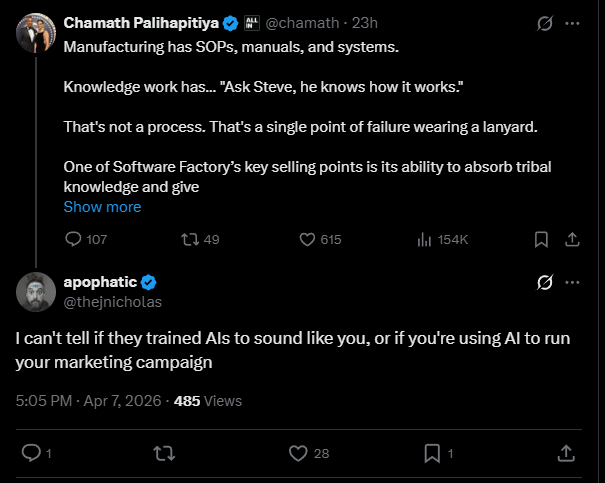
Task: Share apophatic's reply
Action: (566, 454)
